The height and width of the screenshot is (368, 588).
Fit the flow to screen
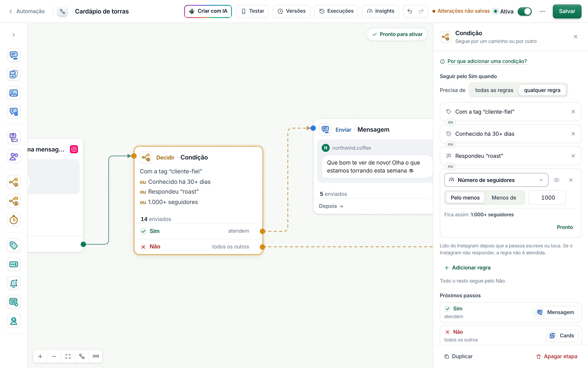click(x=68, y=356)
